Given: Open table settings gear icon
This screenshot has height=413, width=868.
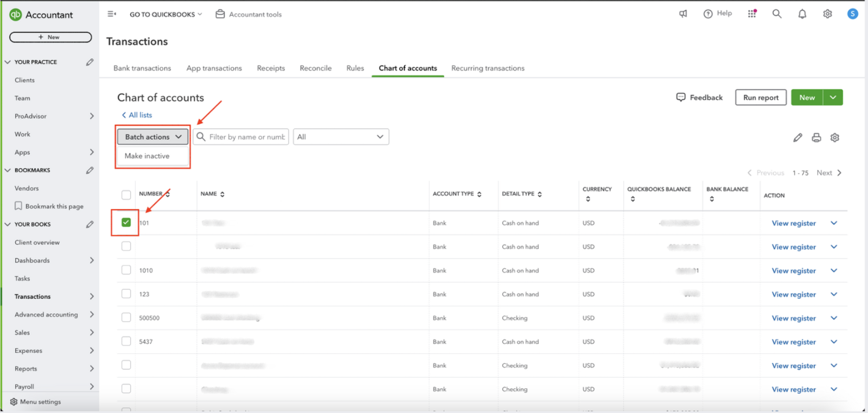Looking at the screenshot, I should click(835, 137).
